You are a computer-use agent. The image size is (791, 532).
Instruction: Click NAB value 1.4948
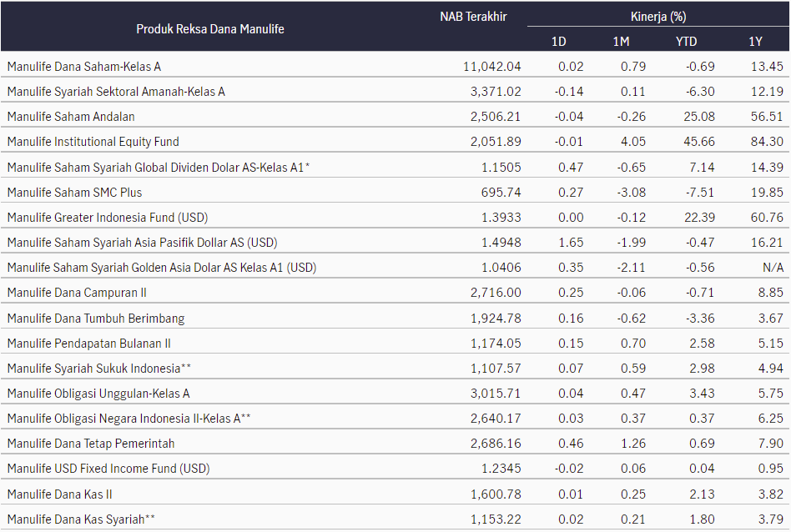tap(501, 243)
